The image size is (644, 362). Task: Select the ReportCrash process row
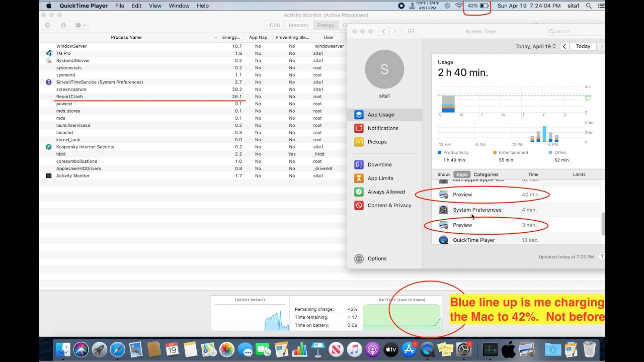[193, 97]
